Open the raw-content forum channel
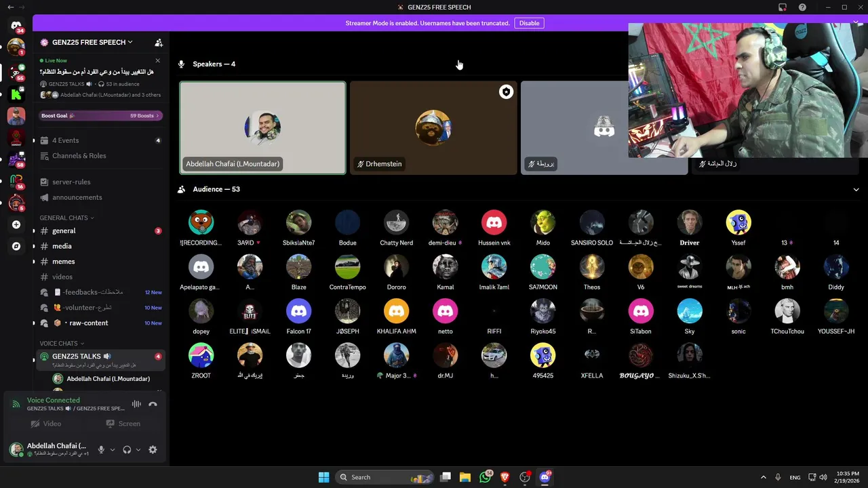868x488 pixels. [x=100, y=323]
